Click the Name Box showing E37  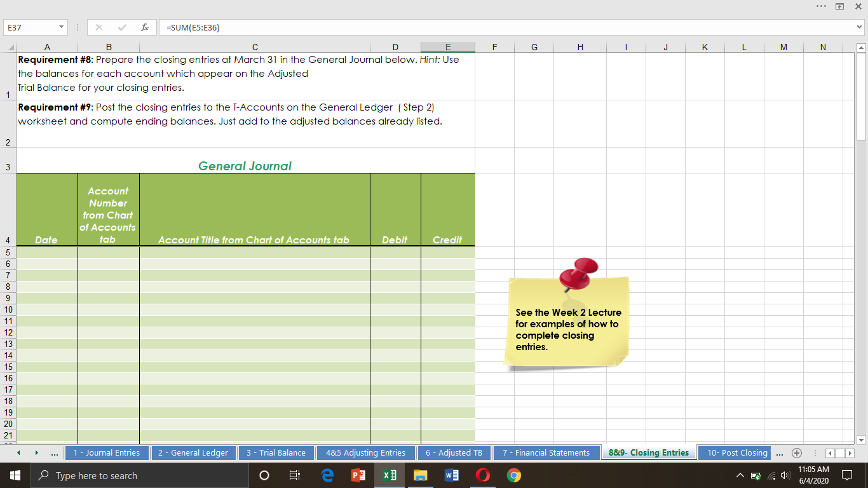coord(29,27)
